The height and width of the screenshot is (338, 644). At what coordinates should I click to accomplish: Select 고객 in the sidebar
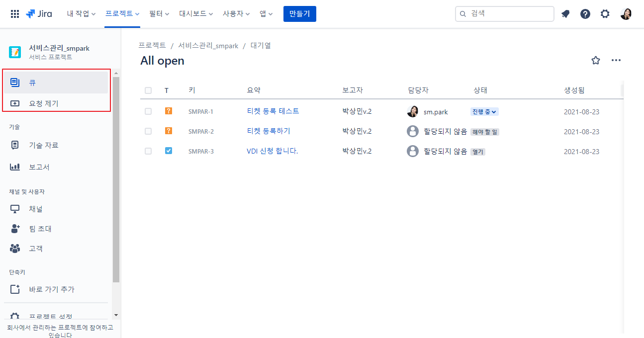coord(56,248)
